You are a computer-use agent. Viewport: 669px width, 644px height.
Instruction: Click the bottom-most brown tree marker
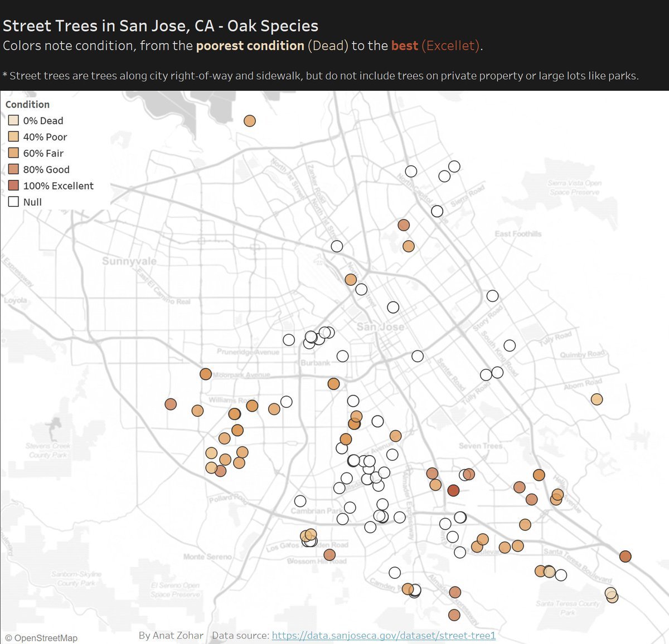click(x=454, y=615)
